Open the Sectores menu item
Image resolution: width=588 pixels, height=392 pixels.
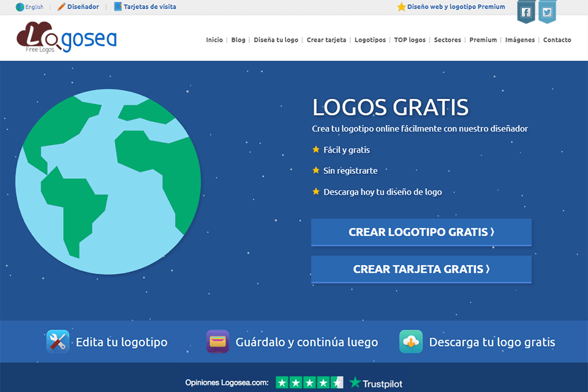pyautogui.click(x=447, y=40)
